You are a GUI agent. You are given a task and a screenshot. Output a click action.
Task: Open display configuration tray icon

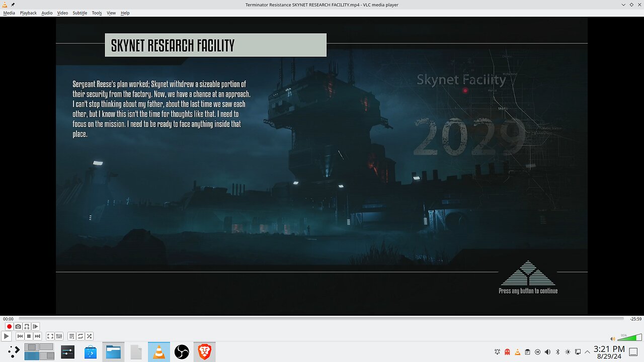point(578,352)
